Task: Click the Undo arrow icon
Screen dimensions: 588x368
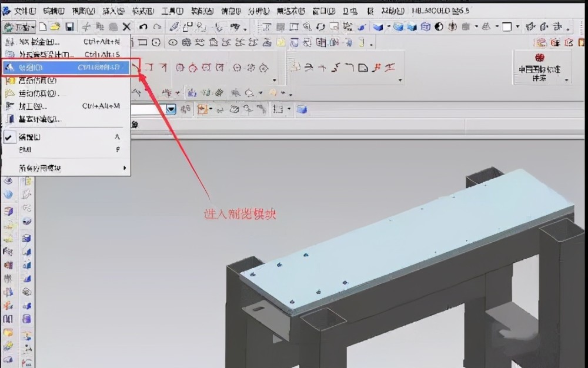Action: pyautogui.click(x=143, y=26)
